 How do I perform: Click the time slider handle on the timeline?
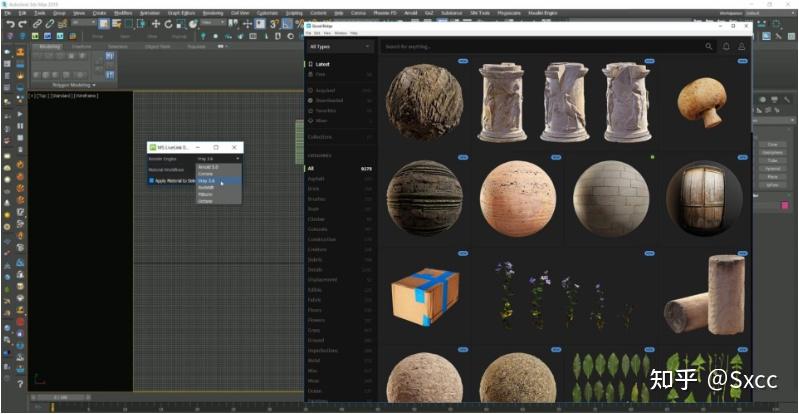click(x=62, y=398)
